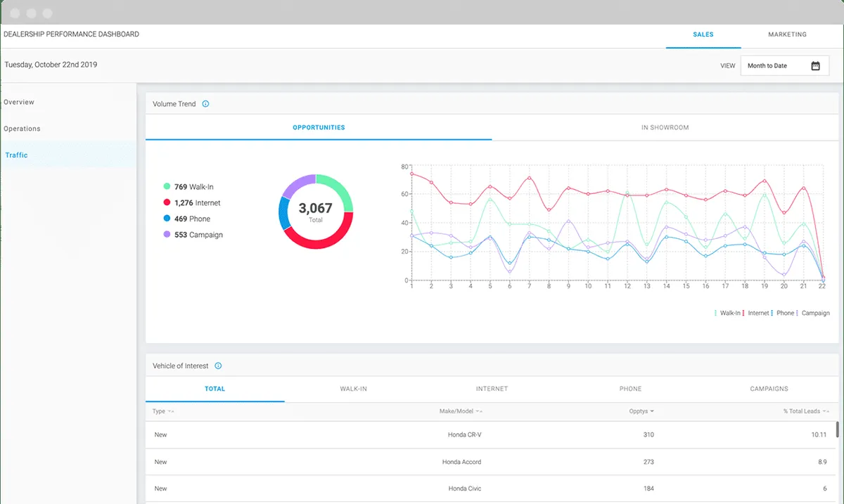Click the % Total Leads sort icon

[826, 412]
